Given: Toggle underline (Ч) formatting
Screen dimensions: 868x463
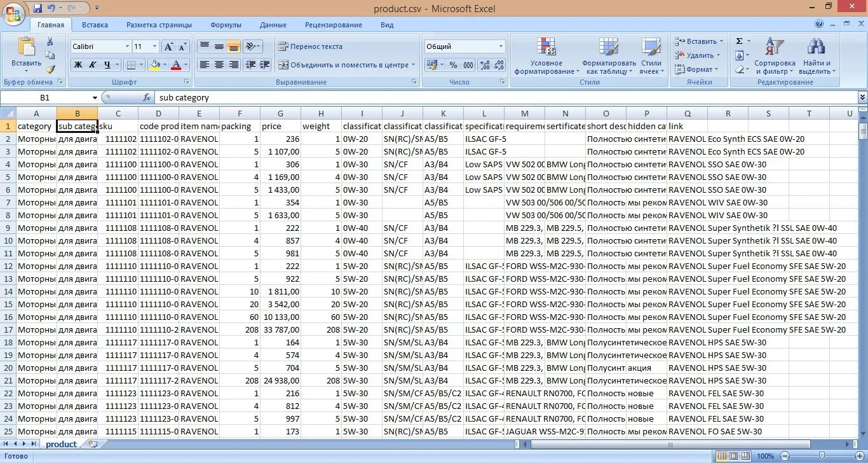Looking at the screenshot, I should 107,65.
